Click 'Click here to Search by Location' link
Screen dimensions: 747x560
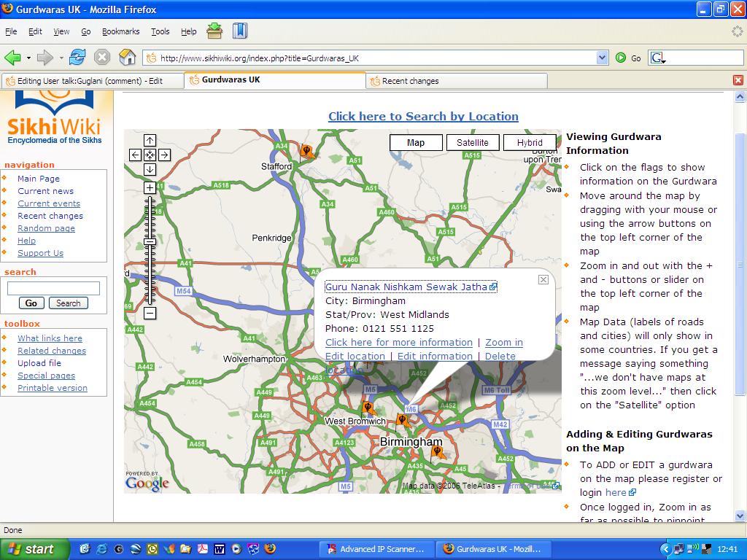pos(424,116)
